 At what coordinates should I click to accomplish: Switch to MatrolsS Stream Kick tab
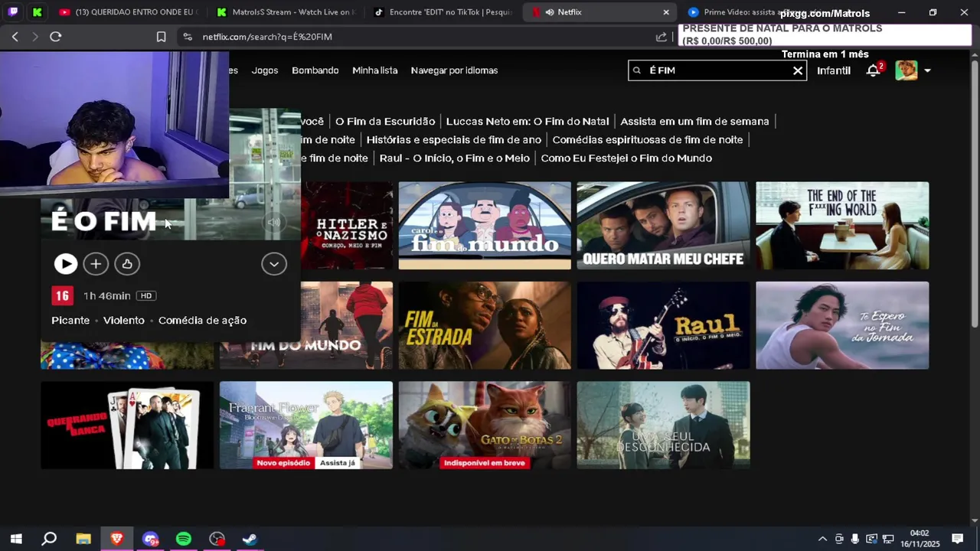tap(285, 12)
